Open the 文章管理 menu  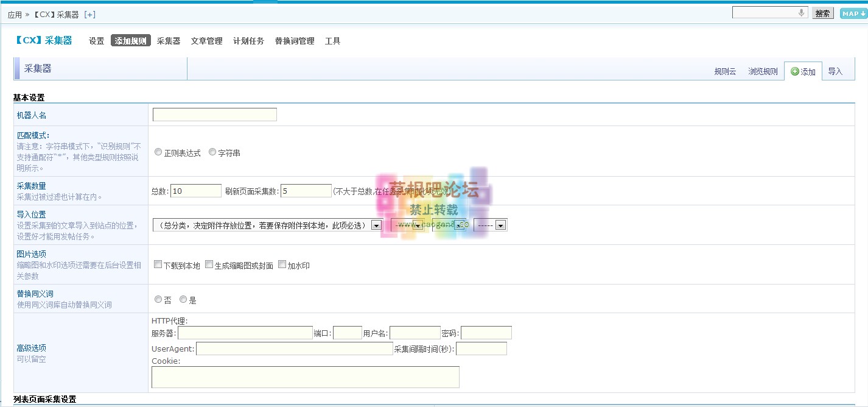pyautogui.click(x=206, y=41)
